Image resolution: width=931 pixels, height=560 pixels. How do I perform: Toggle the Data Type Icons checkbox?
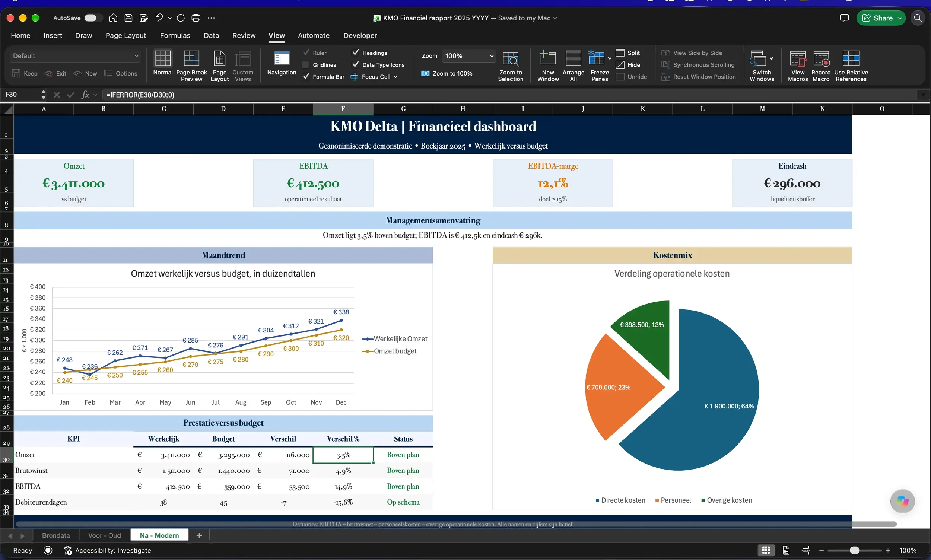pos(356,64)
